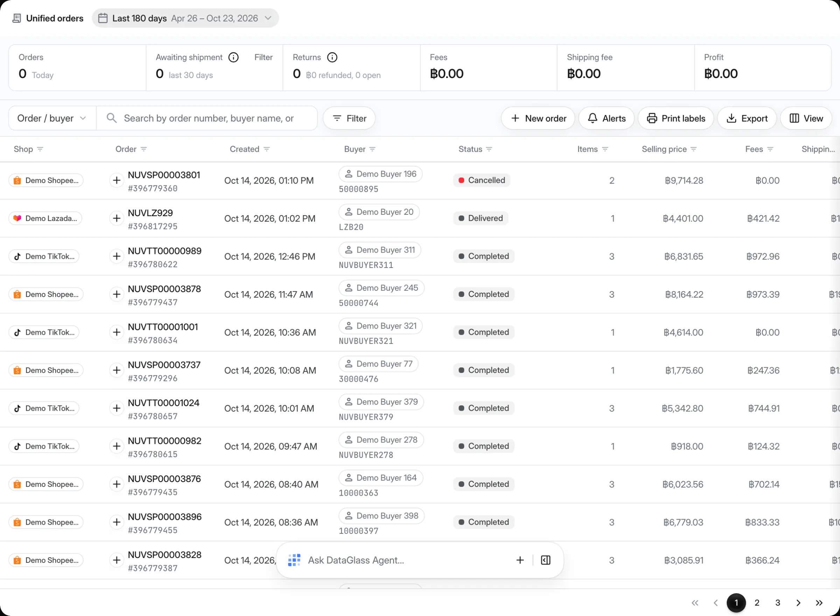Select page 1 in pagination
The width and height of the screenshot is (840, 616).
click(736, 603)
